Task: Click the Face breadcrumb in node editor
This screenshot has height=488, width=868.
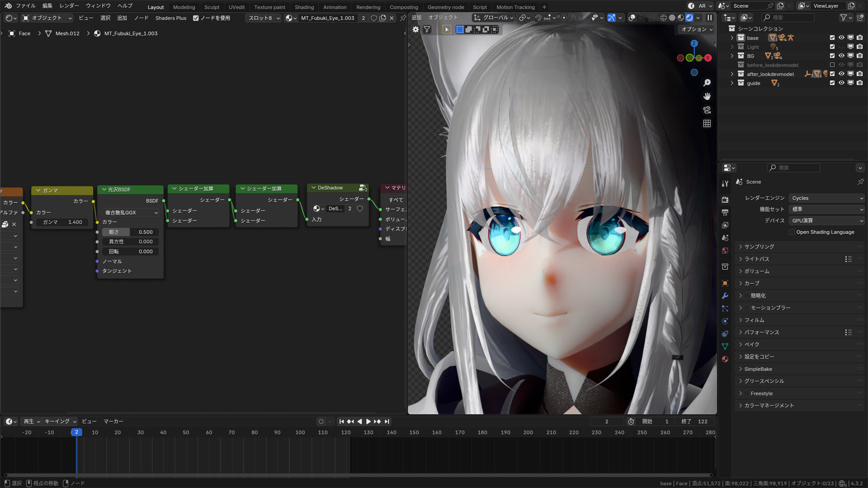Action: click(x=24, y=33)
